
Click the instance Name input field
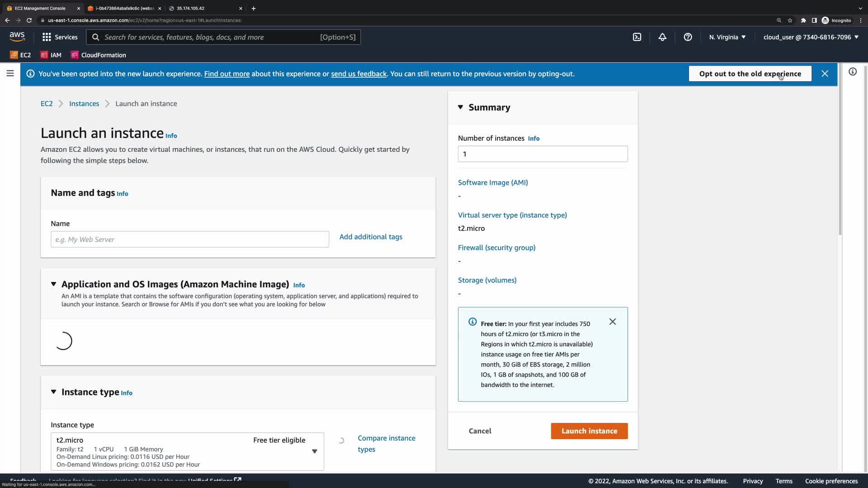pos(190,239)
